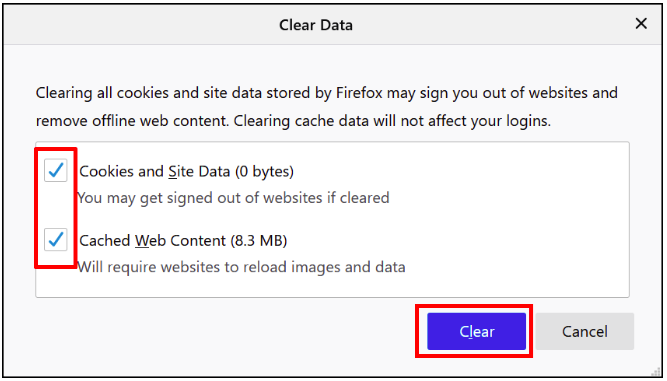Toggle the Cached Web Content checkbox
Image resolution: width=667 pixels, height=381 pixels.
click(56, 239)
